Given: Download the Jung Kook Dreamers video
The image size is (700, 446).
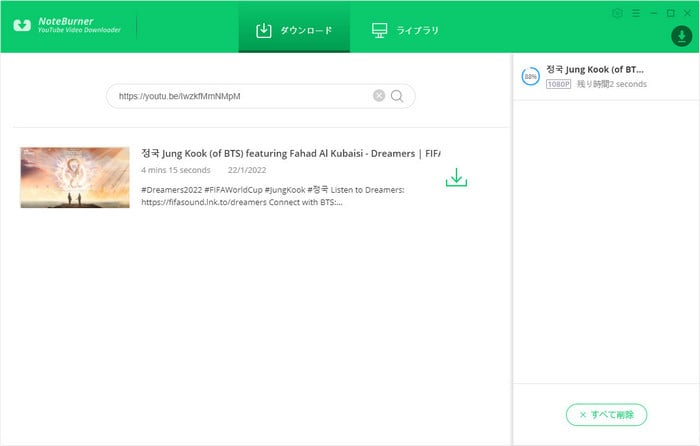Looking at the screenshot, I should pos(456,177).
